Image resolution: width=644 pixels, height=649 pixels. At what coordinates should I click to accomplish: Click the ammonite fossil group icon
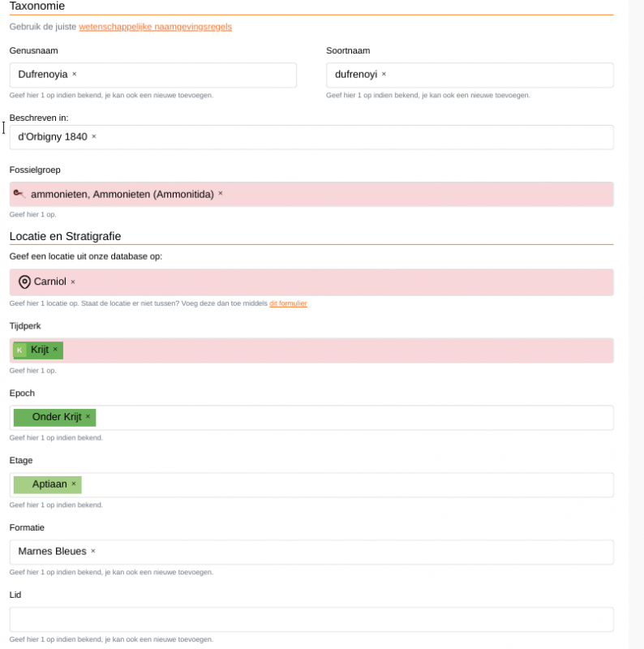click(x=20, y=194)
